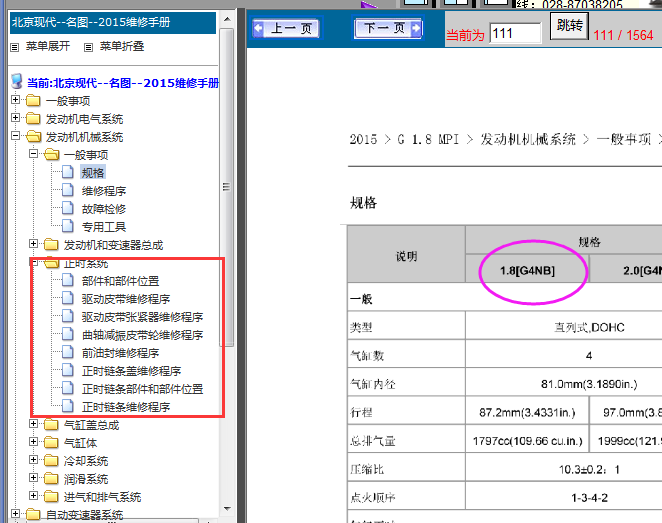Open 部件和部件位置 under 正时系统
662x523 pixels.
[120, 281]
